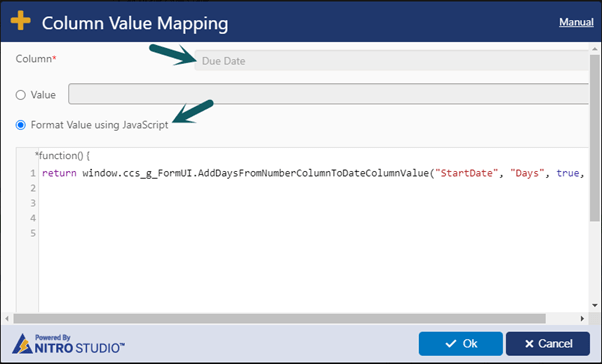The image size is (602, 364).
Task: Click the "StartDate" string in code
Action: click(x=467, y=173)
